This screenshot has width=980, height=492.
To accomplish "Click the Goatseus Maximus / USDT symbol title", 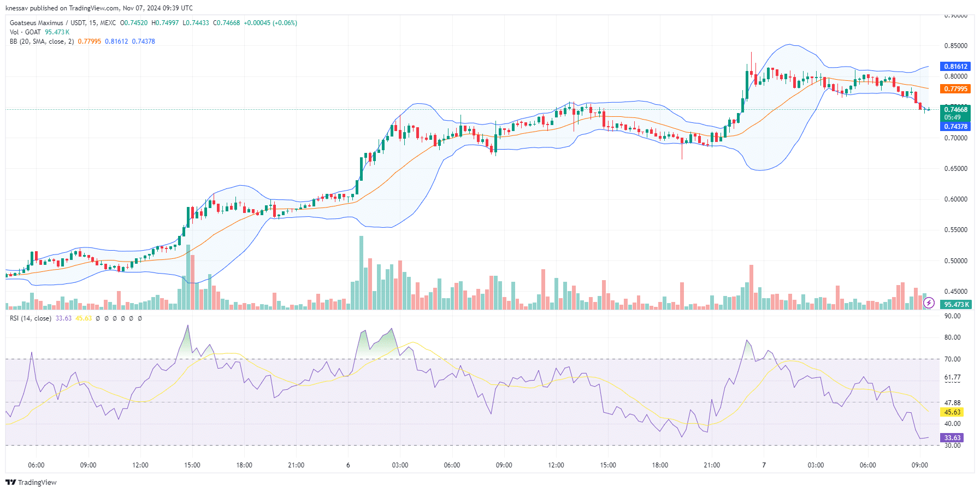I will coord(48,23).
